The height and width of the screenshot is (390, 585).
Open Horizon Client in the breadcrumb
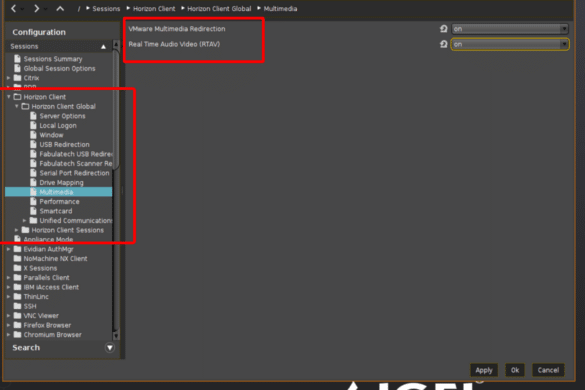tap(154, 9)
